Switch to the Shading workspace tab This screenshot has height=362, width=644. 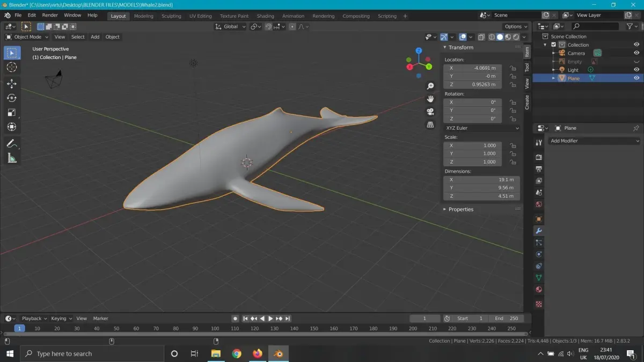click(265, 16)
